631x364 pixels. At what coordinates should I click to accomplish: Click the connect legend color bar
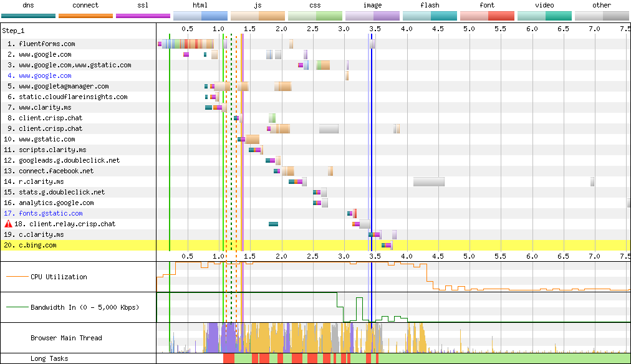click(x=85, y=16)
